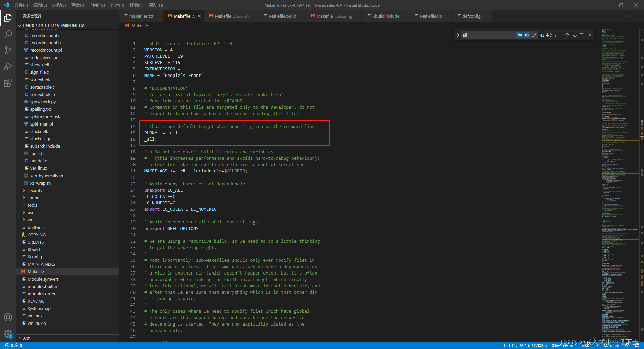Switch to Makefile arm64 tab
Screen dimensions: 644x349
pos(231,16)
